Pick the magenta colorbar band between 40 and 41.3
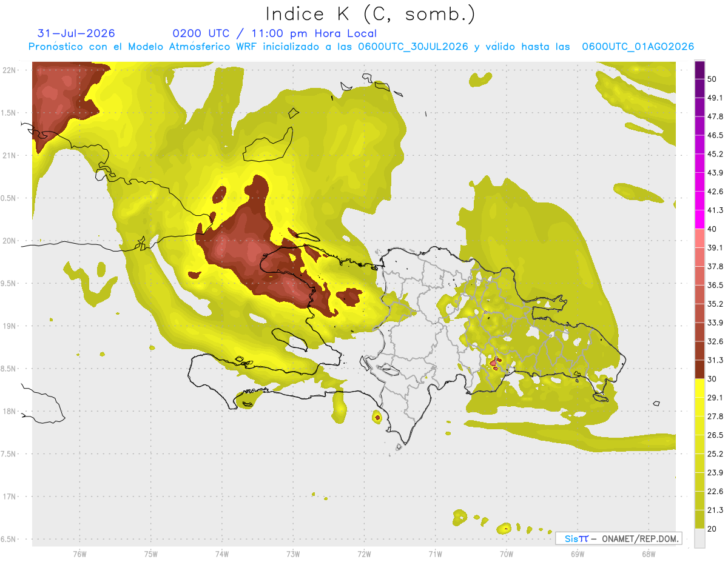728x562 pixels. pos(700,219)
